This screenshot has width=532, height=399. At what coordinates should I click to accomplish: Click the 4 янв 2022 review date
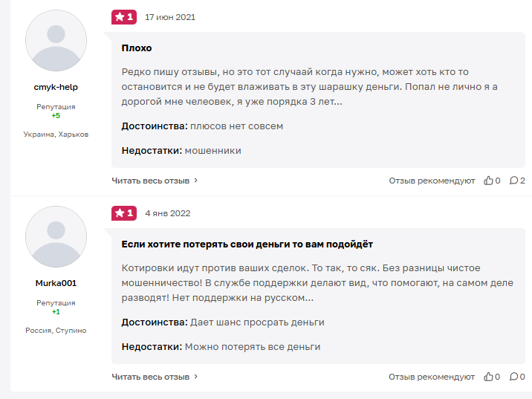pos(168,213)
